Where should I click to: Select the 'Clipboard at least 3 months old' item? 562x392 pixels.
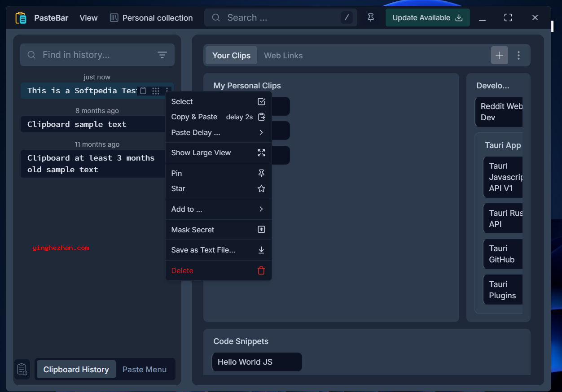[x=93, y=164]
